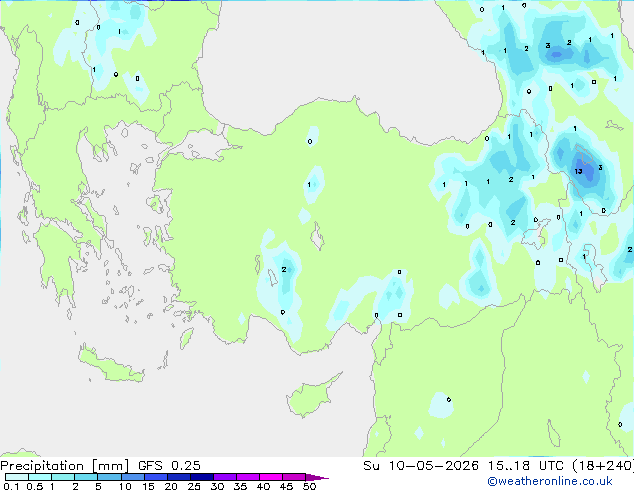The height and width of the screenshot is (490, 634).
Task: Click the legend label '50'
Action: (x=309, y=486)
